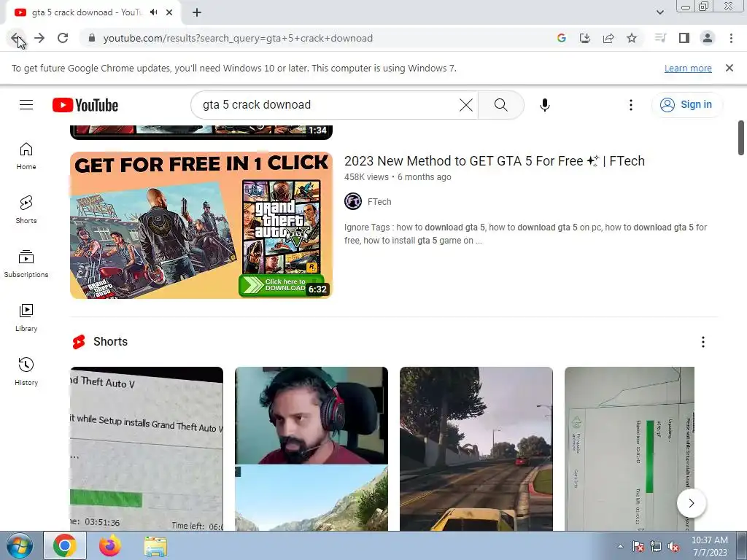Image resolution: width=747 pixels, height=560 pixels.
Task: Open the Learn more link
Action: tap(688, 68)
